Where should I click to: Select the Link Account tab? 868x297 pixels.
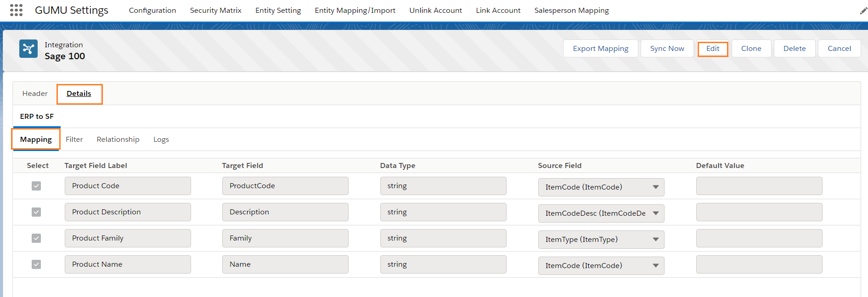pyautogui.click(x=498, y=11)
